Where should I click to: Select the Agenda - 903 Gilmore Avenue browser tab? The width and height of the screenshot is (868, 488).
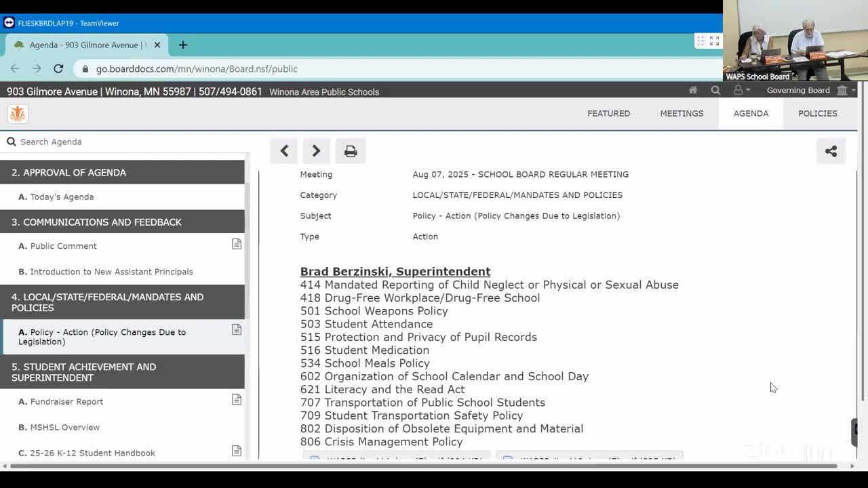[x=86, y=45]
